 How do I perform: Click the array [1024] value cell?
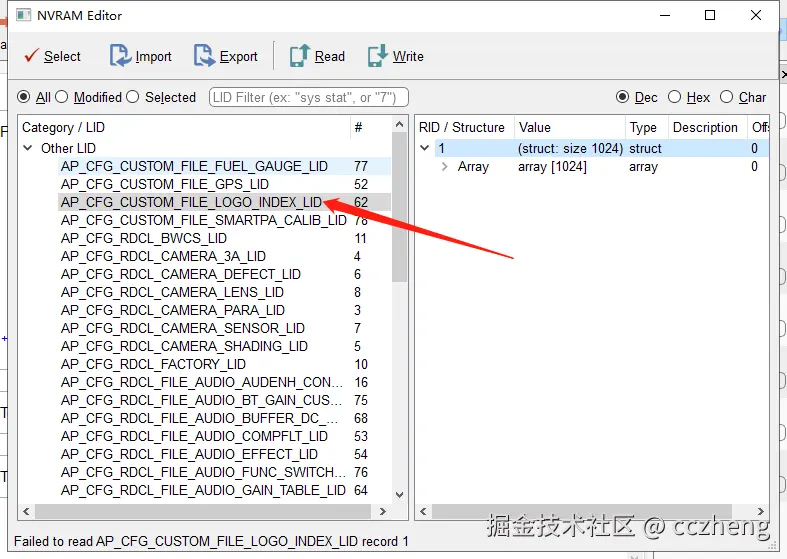tap(552, 167)
